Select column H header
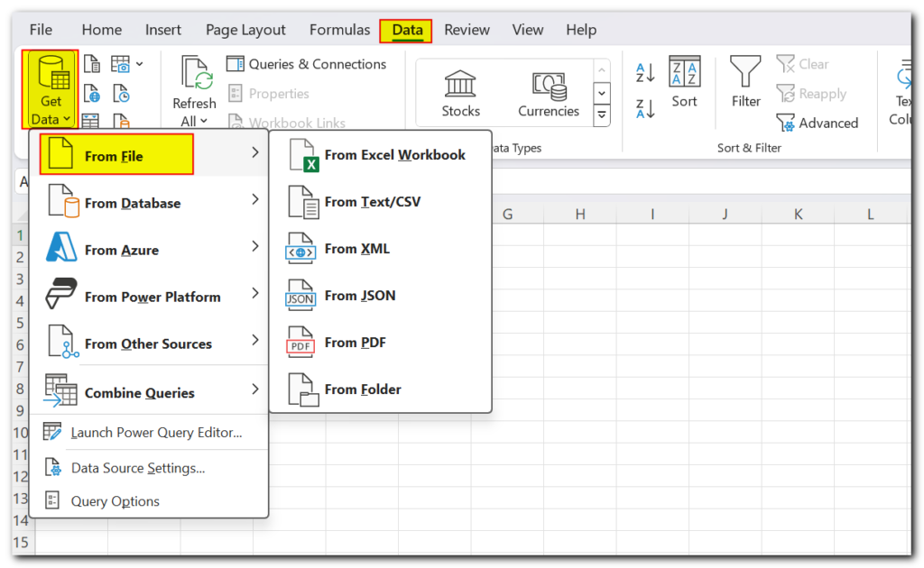This screenshot has width=924, height=568. (580, 214)
